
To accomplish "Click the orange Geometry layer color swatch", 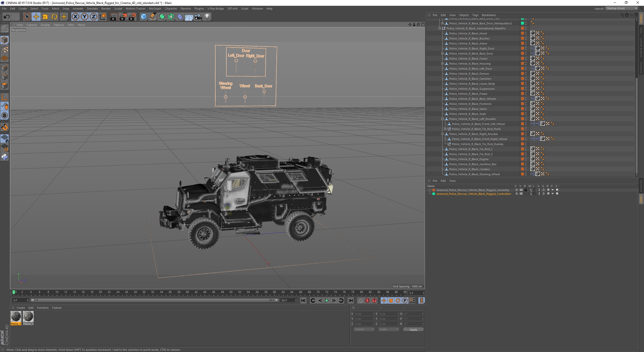I will pyautogui.click(x=434, y=190).
